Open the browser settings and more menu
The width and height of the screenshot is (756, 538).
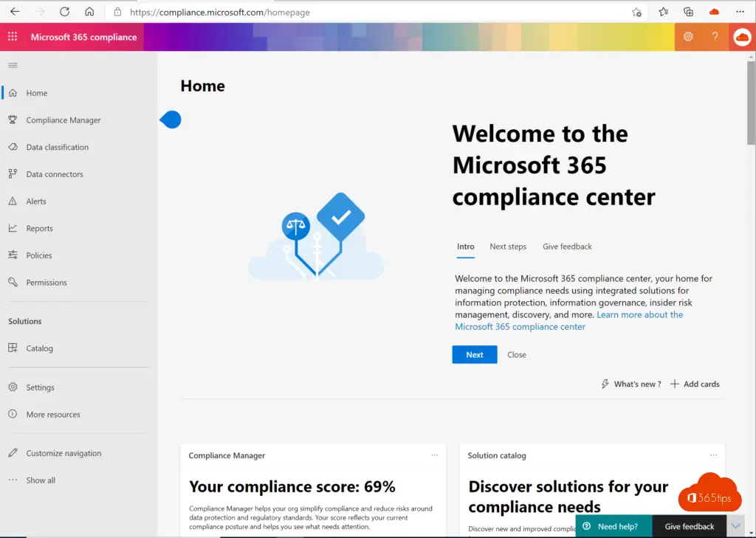click(740, 12)
